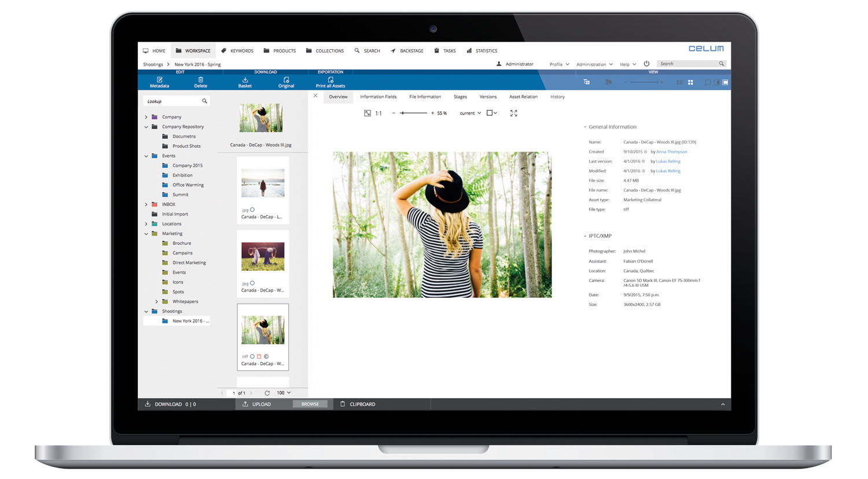Click the Delete trash icon
This screenshot has width=868, height=479.
[x=201, y=80]
